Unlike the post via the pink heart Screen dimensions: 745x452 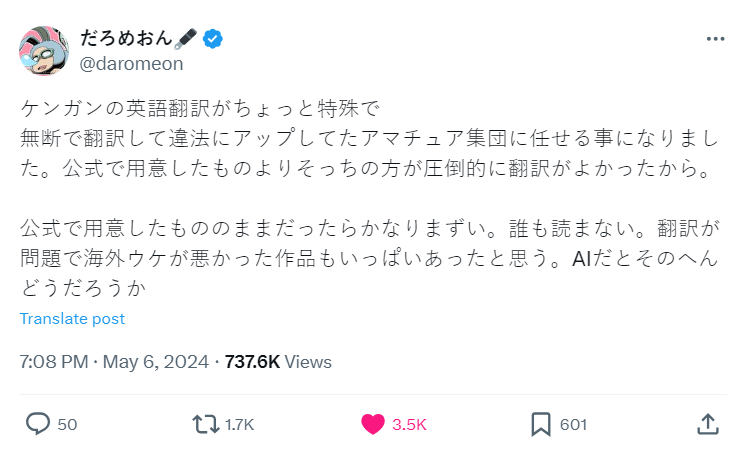(x=372, y=424)
